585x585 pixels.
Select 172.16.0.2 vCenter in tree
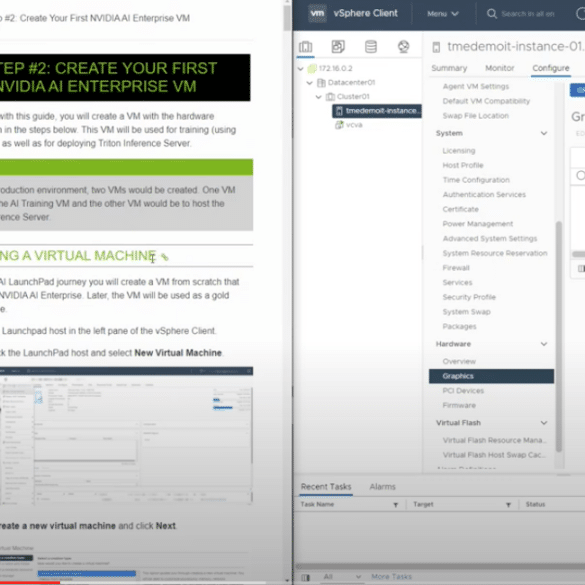click(335, 69)
